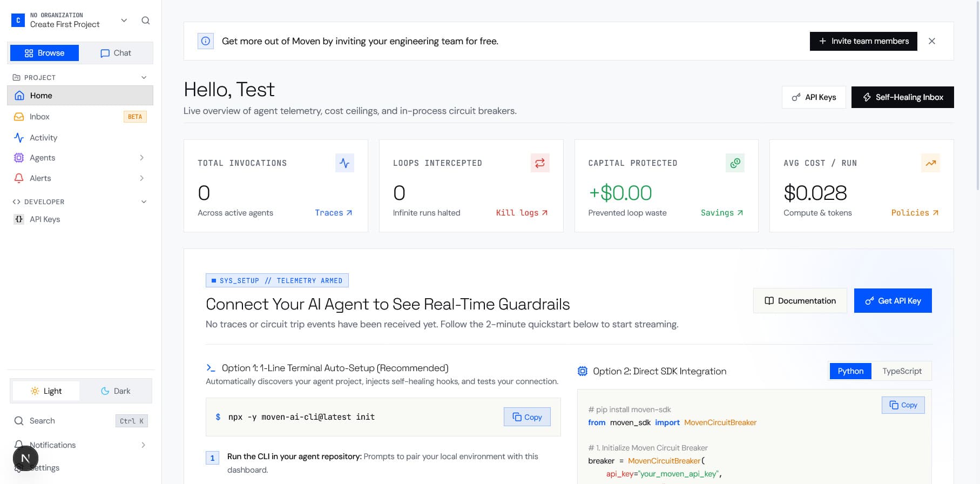
Task: Click the moon icon in theme switcher
Action: click(105, 391)
